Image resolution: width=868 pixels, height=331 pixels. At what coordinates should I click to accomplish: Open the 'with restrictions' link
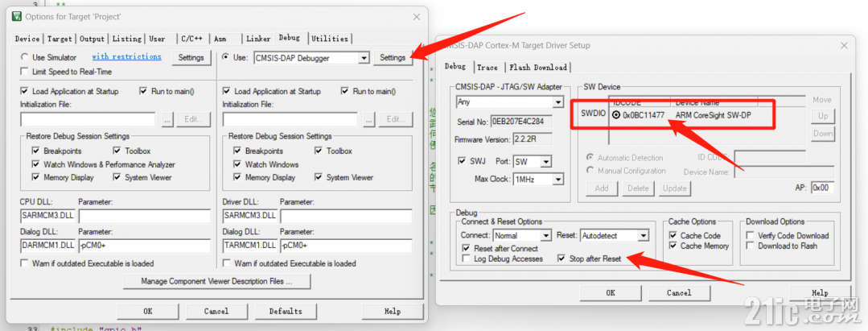click(127, 56)
